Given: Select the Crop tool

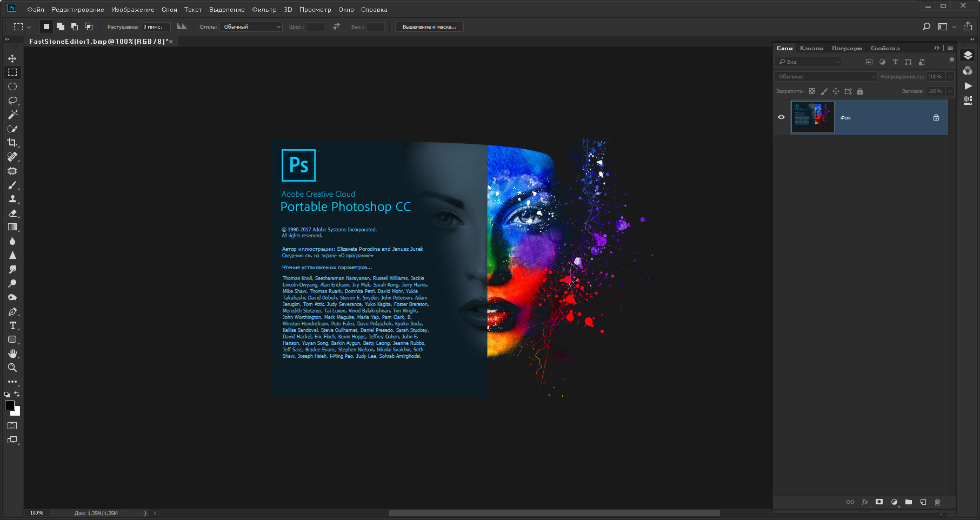Looking at the screenshot, I should (x=12, y=143).
